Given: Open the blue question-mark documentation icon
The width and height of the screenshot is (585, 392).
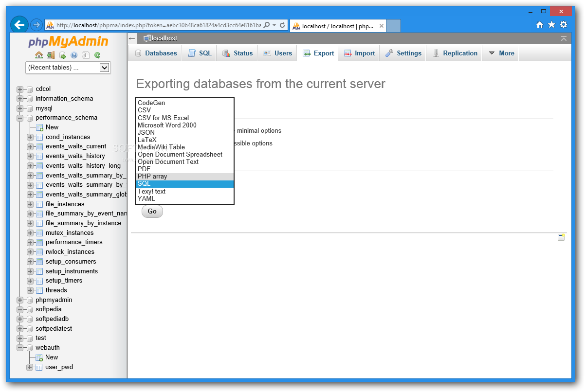Looking at the screenshot, I should click(x=74, y=55).
